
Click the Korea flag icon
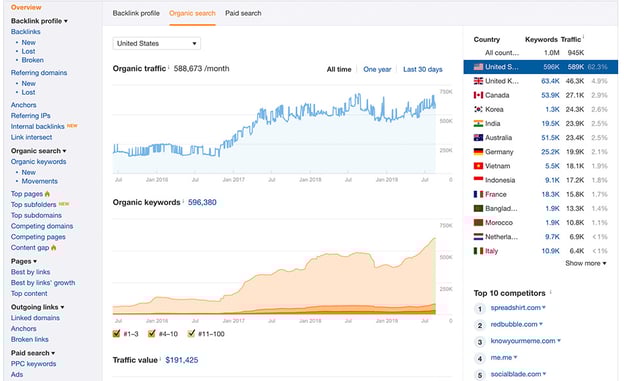click(x=478, y=109)
